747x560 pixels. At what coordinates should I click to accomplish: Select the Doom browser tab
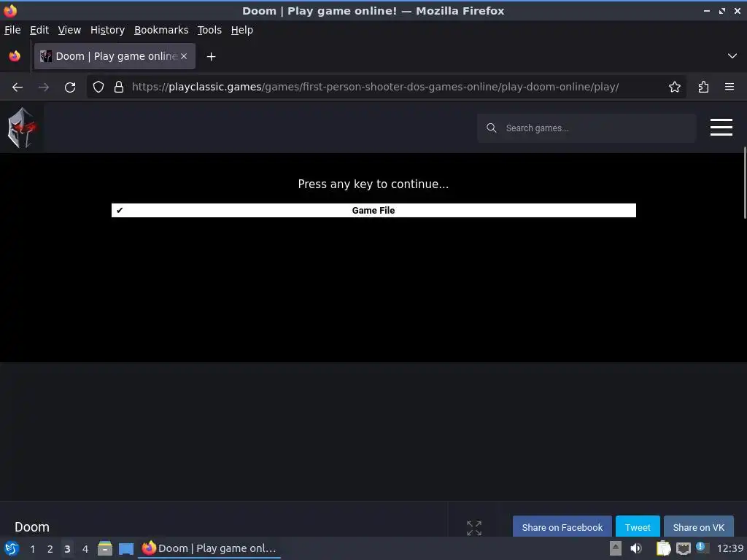(115, 56)
